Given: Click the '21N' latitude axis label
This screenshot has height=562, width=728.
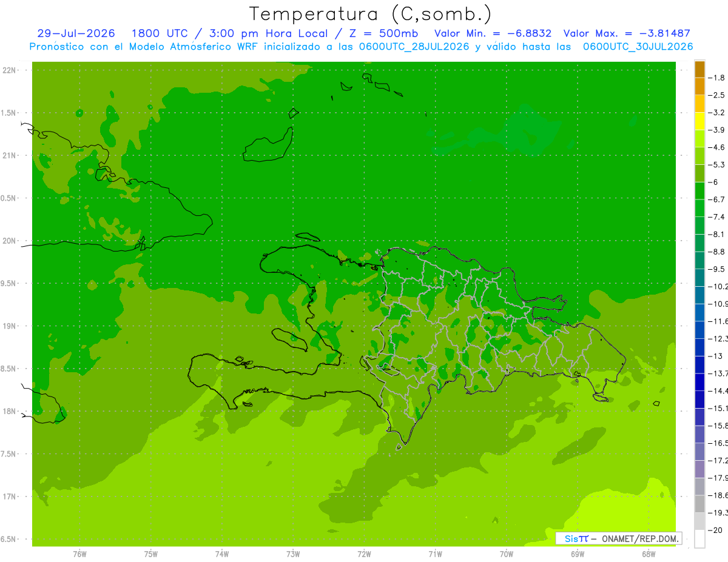Looking at the screenshot, I should click(9, 155).
